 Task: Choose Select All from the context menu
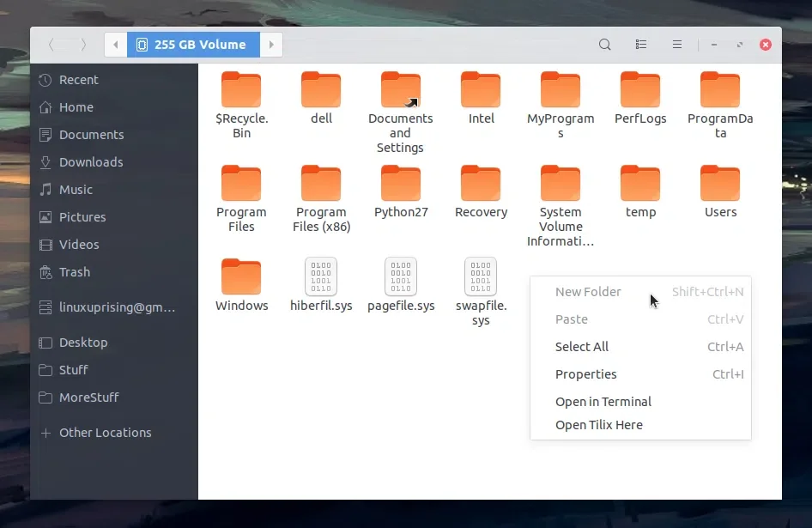coord(582,347)
